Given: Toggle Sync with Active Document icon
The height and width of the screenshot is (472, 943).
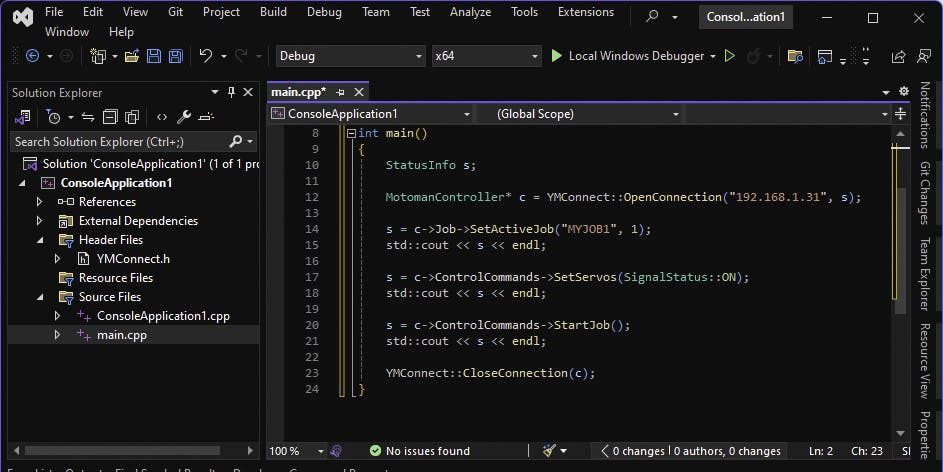Looking at the screenshot, I should (88, 117).
